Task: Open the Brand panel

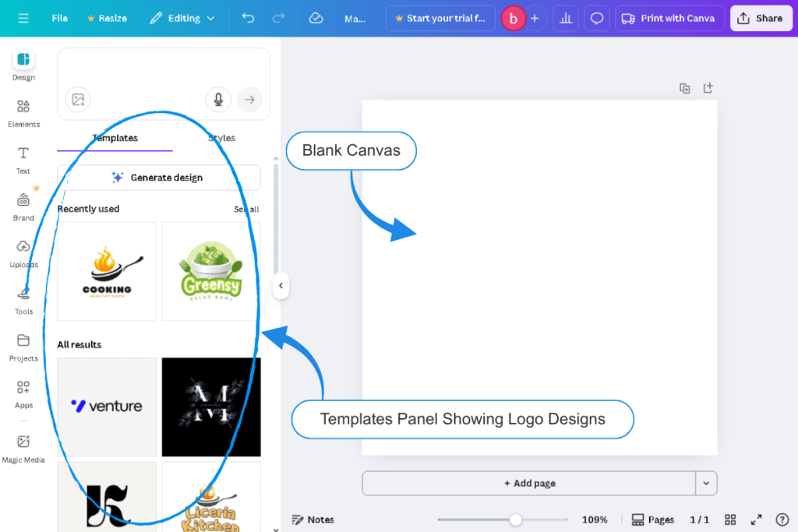Action: [x=23, y=206]
